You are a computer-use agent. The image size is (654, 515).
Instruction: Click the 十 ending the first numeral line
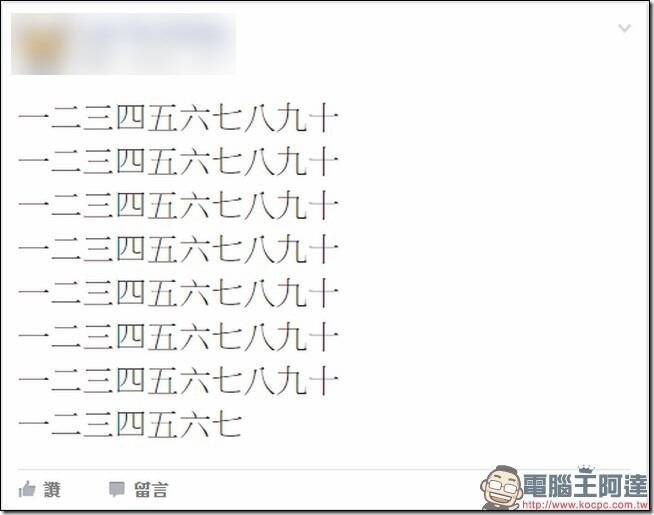[x=323, y=118]
